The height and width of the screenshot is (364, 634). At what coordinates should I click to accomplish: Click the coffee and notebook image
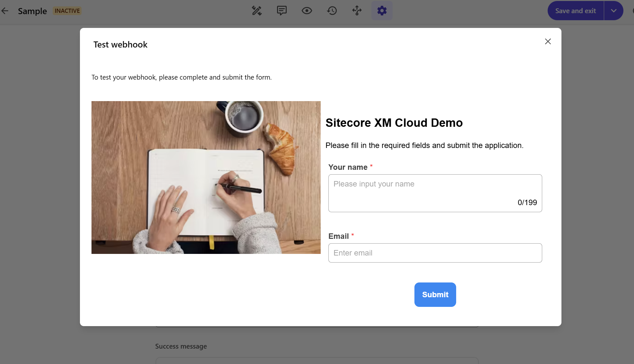pos(206,178)
